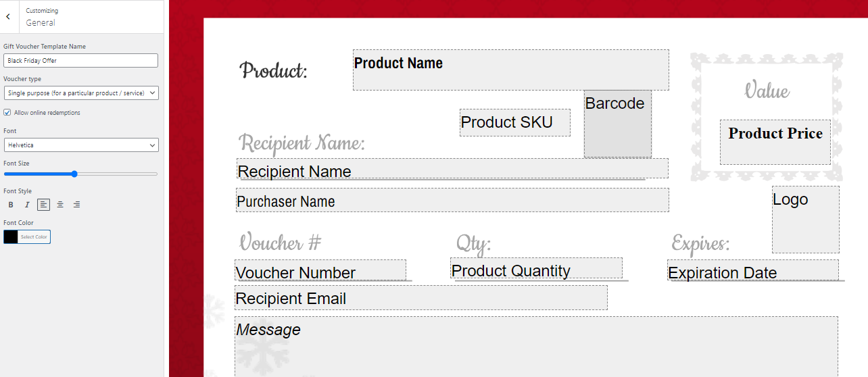The height and width of the screenshot is (377, 868).
Task: Select the Product Name field on voucher
Action: 511,70
